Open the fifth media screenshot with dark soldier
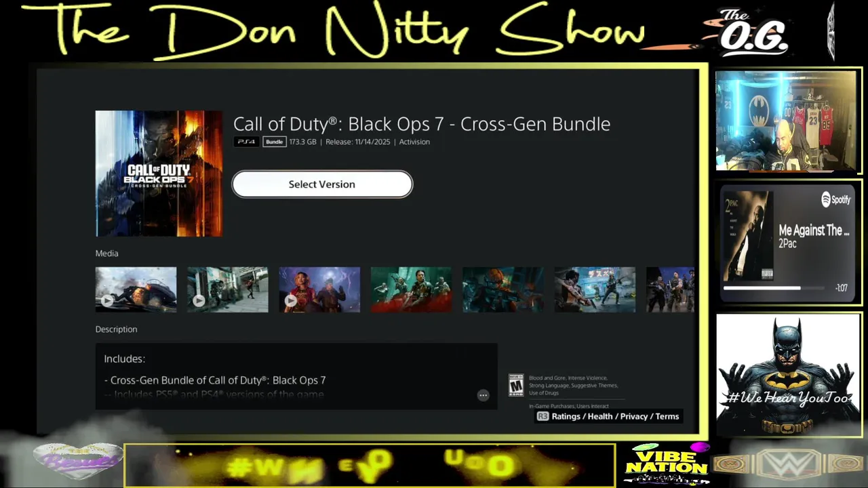 click(x=503, y=289)
